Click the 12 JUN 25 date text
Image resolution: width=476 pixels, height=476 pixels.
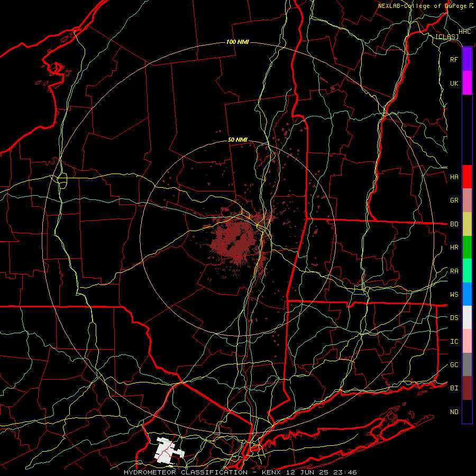point(307,472)
